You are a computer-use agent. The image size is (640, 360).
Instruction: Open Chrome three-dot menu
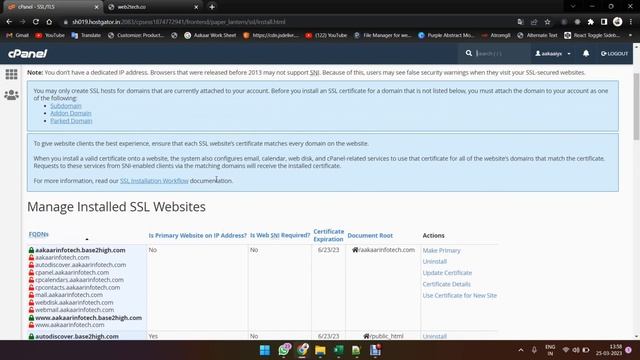(631, 22)
